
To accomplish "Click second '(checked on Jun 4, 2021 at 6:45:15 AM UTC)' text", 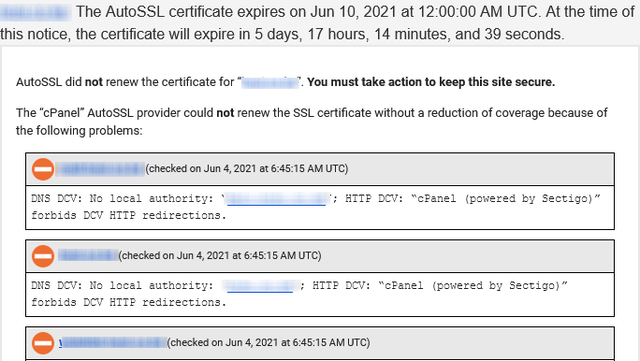I will [x=220, y=256].
